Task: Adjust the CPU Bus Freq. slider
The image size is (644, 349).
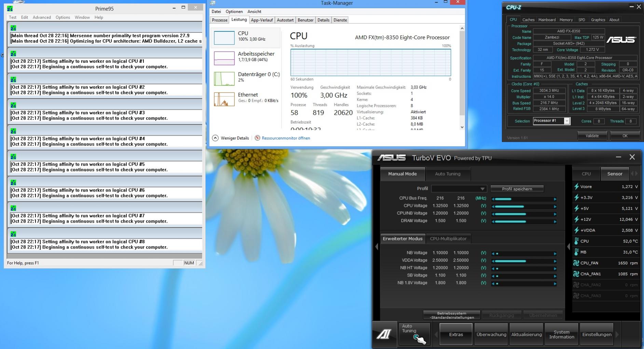Action: point(524,199)
